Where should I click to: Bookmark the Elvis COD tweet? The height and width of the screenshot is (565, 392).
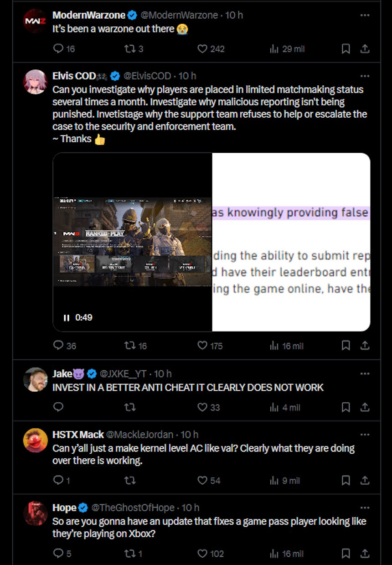[346, 346]
